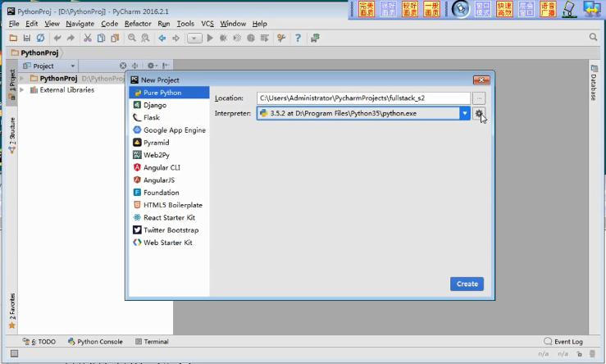Open the View menu

point(52,24)
